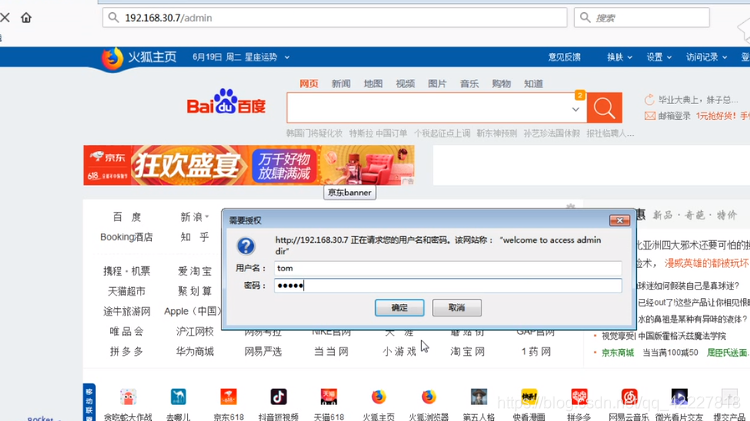Open the 1药网 link
This screenshot has width=750, height=421.
[x=536, y=352]
